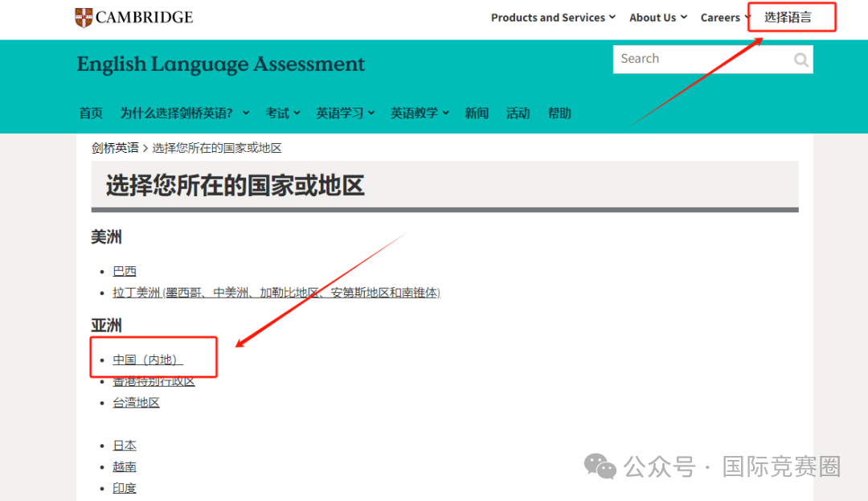Expand the 考试 menu
Screen dimensions: 868x501
(283, 113)
